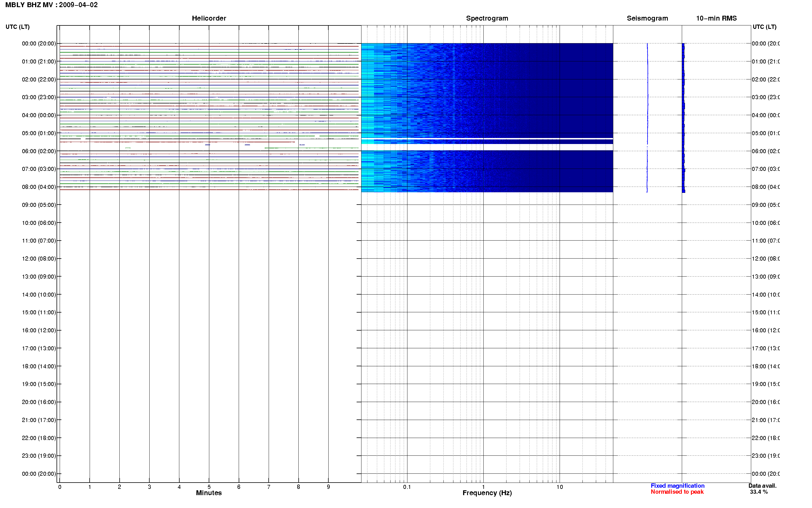Click the left-axis 08:00 (04:00) time label

39,187
